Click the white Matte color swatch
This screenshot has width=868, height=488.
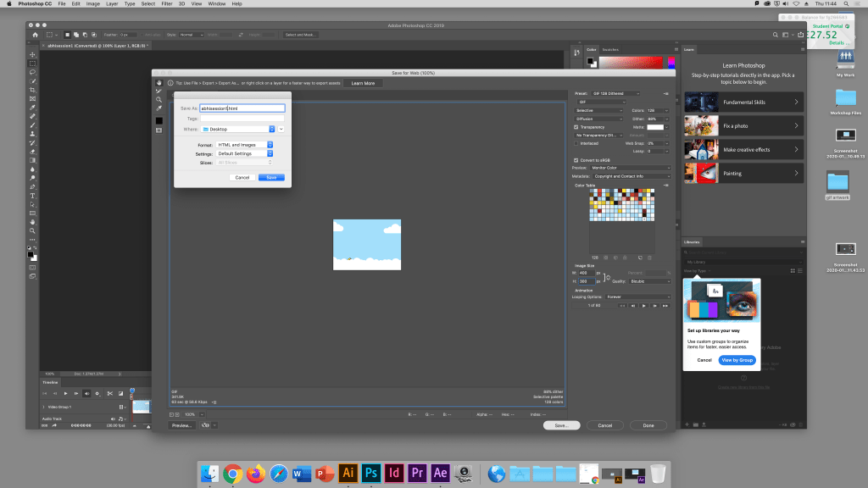pyautogui.click(x=655, y=127)
